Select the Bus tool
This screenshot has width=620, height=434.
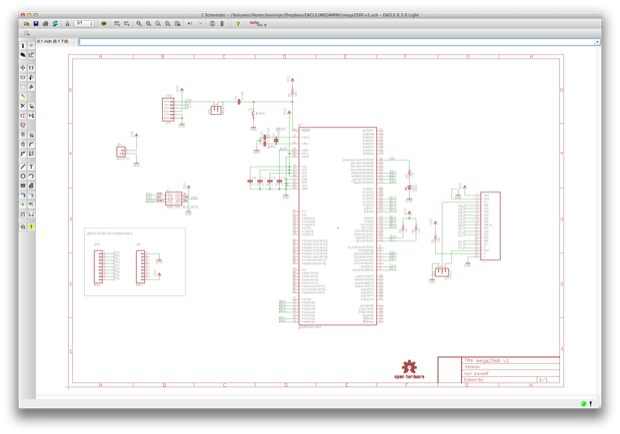point(23,195)
